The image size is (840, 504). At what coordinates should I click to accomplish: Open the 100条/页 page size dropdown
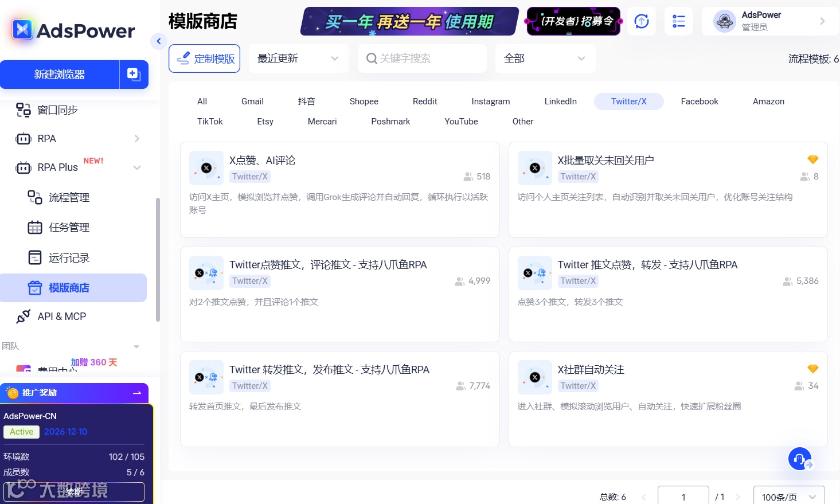(789, 497)
